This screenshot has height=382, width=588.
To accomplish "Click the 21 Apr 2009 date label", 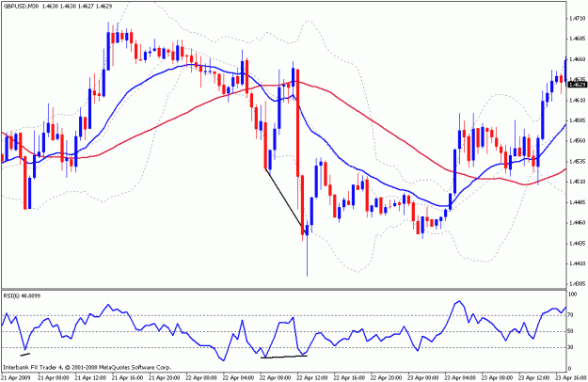I will pos(15,377).
